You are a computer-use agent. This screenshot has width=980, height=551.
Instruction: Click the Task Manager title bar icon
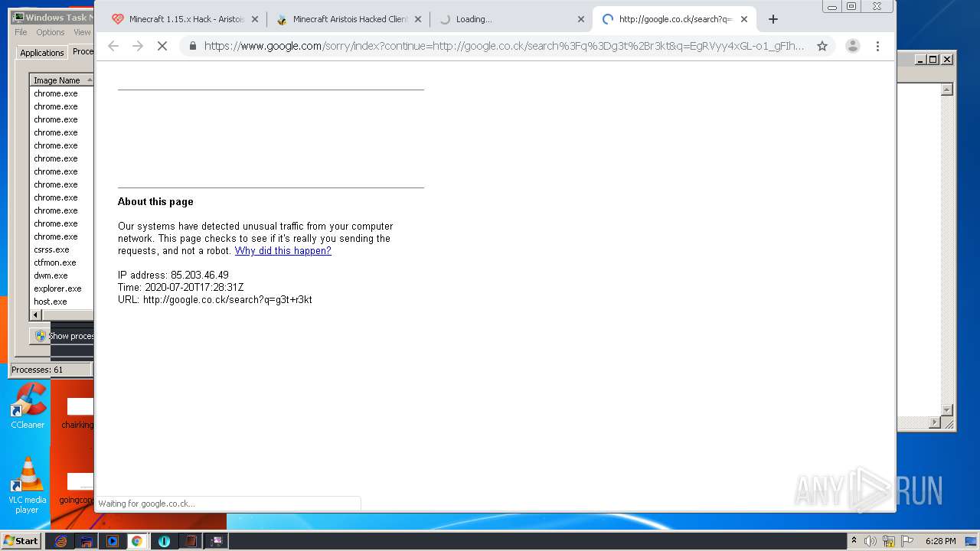tap(18, 17)
